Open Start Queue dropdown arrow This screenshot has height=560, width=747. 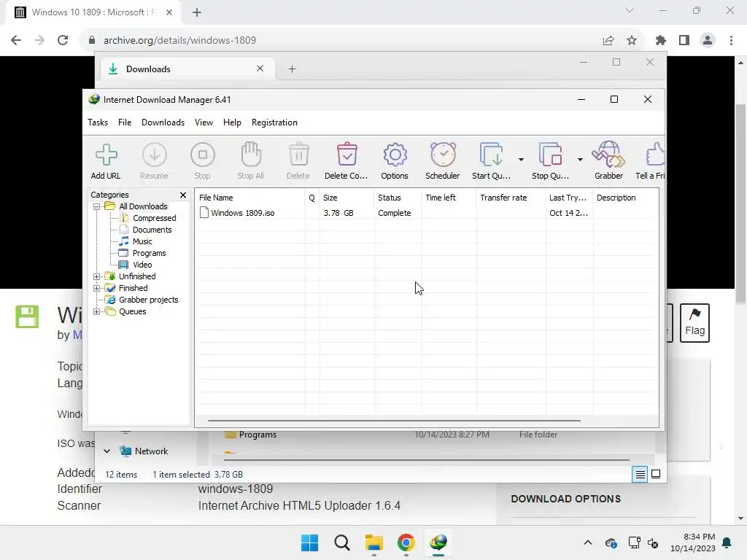[521, 160]
